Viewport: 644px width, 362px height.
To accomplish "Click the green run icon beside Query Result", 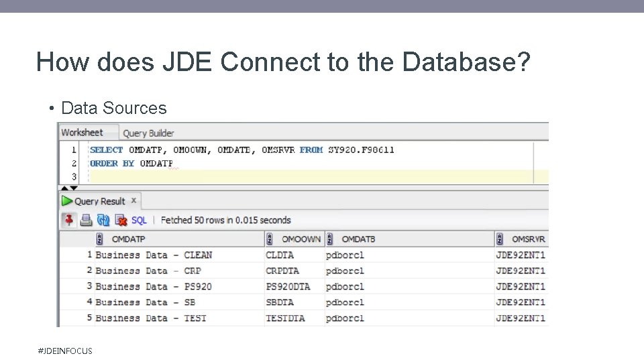I will [66, 200].
